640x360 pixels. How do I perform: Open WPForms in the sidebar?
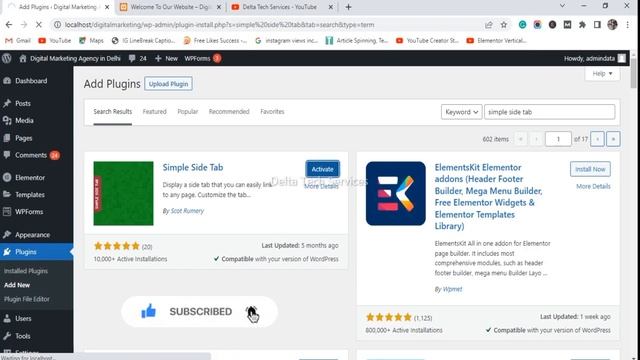click(x=29, y=212)
